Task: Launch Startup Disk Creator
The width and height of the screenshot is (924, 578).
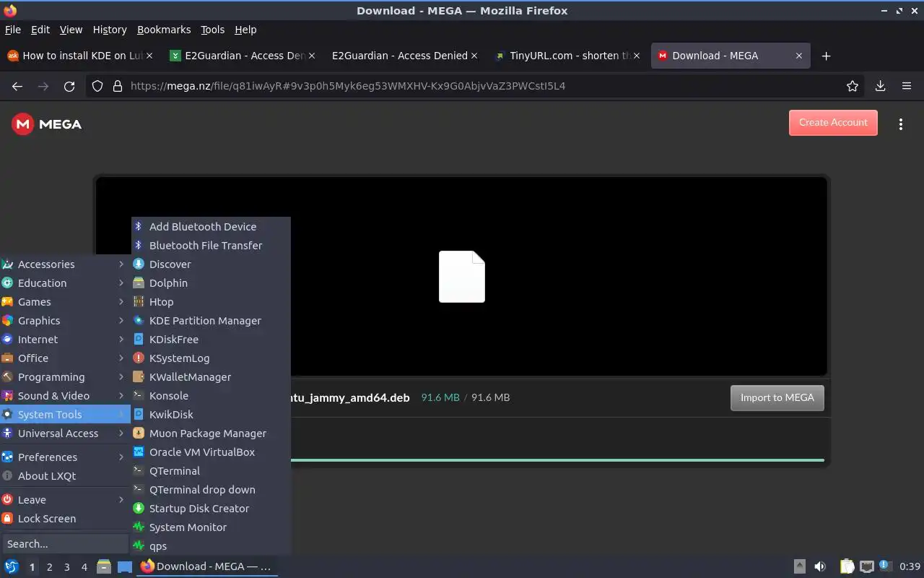Action: (x=211, y=508)
